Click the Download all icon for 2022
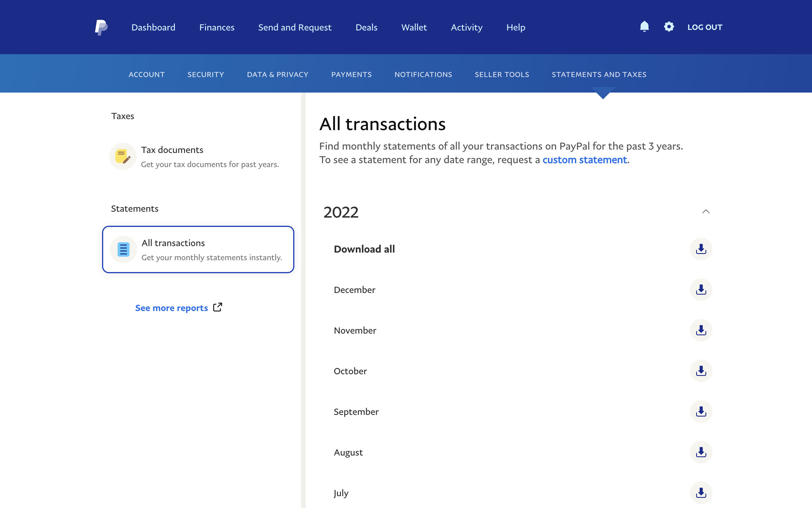The height and width of the screenshot is (508, 812). coord(701,249)
